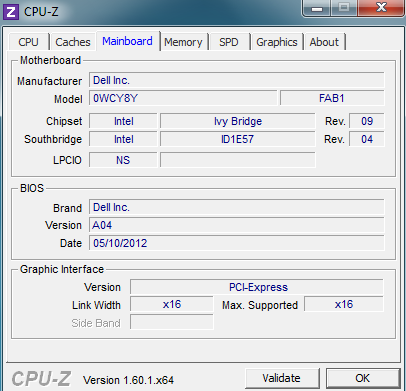Click the Manufacturer field showing Dell Inc.
The image size is (406, 391).
coord(237,80)
